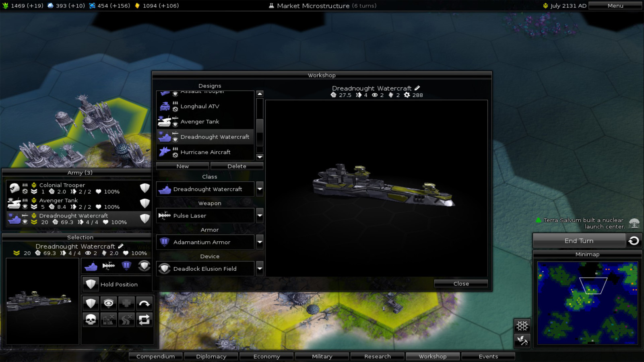
Task: Create a New design
Action: [x=182, y=166]
